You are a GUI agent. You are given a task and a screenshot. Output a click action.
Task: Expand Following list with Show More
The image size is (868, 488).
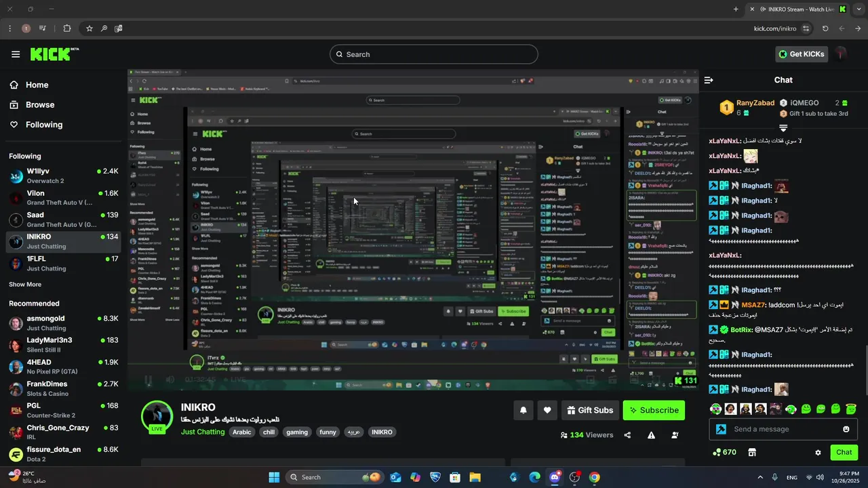point(25,285)
